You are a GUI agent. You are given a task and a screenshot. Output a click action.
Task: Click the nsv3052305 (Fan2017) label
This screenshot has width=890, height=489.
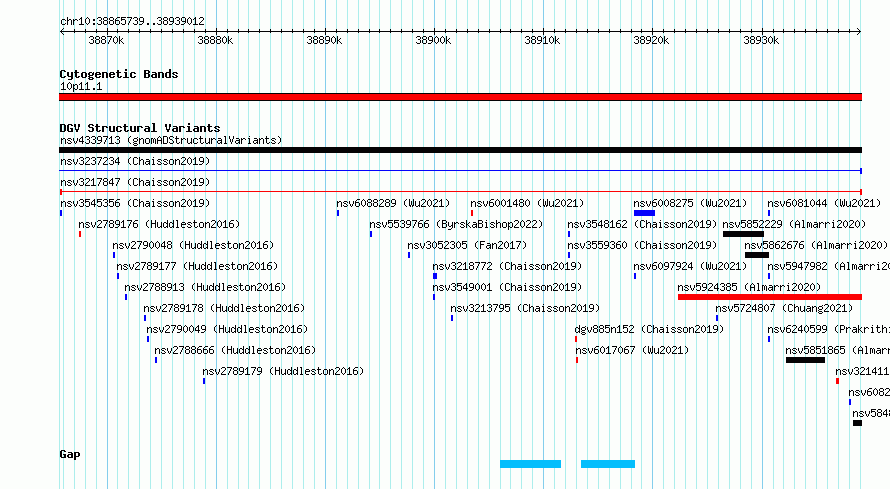tap(467, 245)
